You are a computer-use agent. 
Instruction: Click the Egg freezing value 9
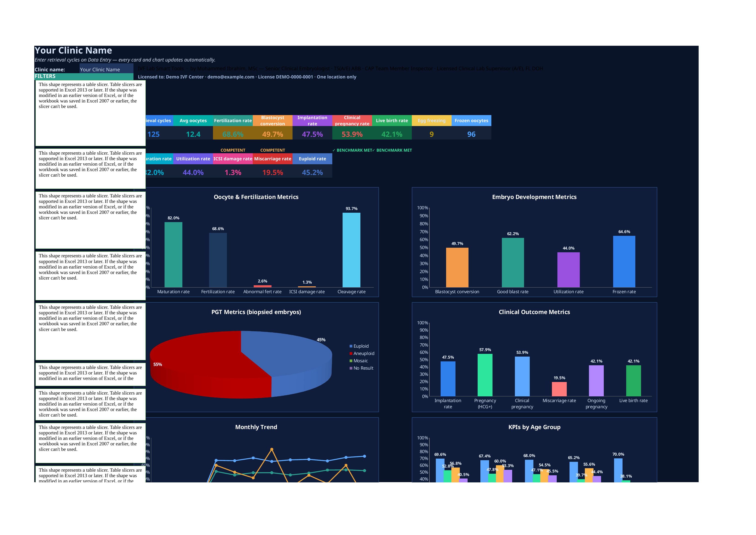click(x=431, y=134)
